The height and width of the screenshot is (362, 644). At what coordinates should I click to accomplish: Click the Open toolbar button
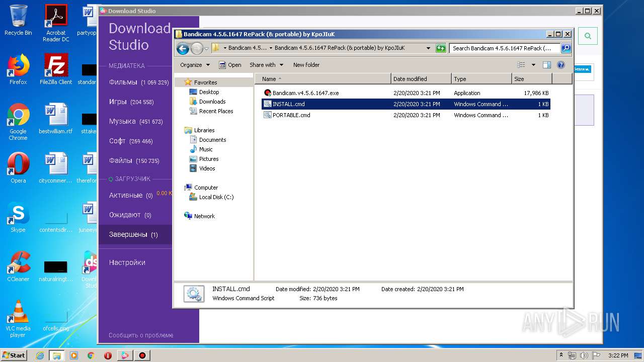230,65
